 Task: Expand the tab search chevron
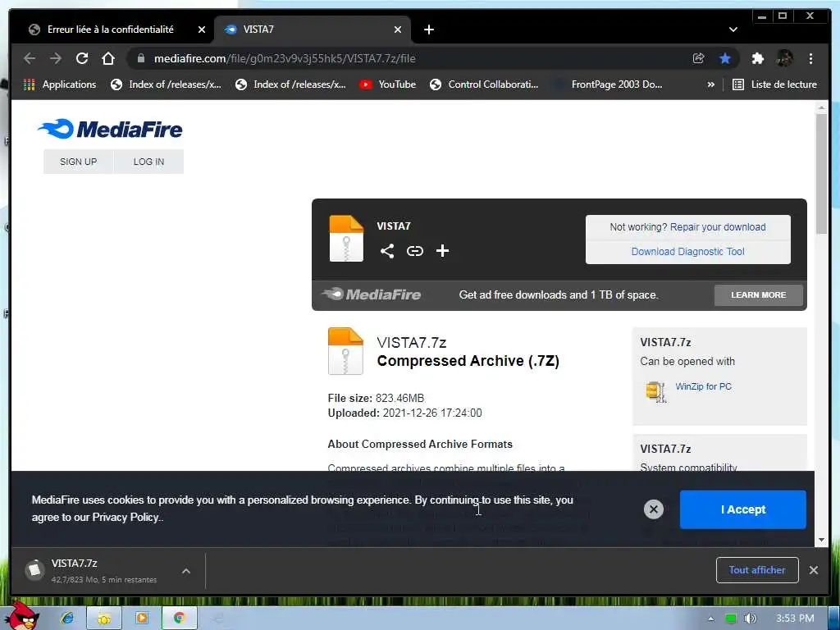click(x=733, y=30)
